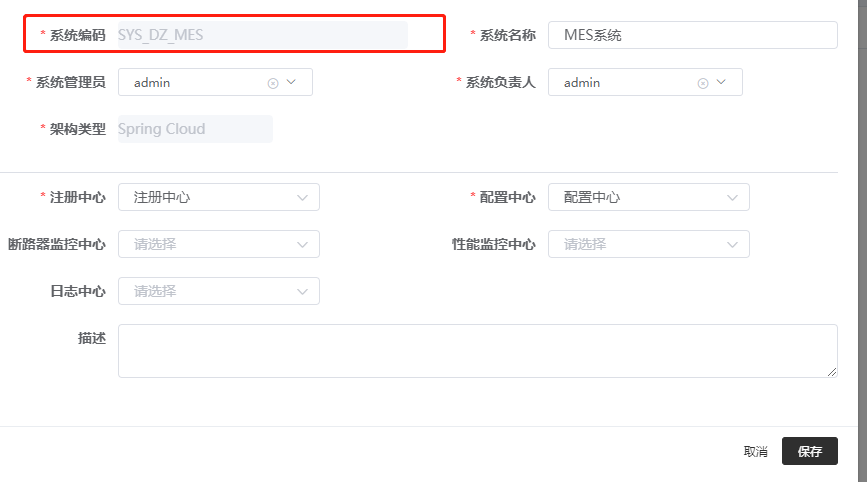Open the 系统负责人 dropdown showing admin
The height and width of the screenshot is (482, 867).
click(x=625, y=83)
